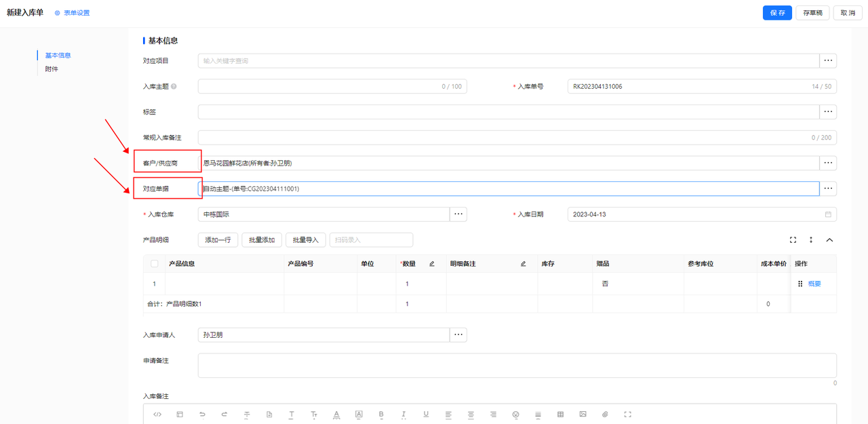
Task: Click the 保存 button
Action: coord(777,13)
